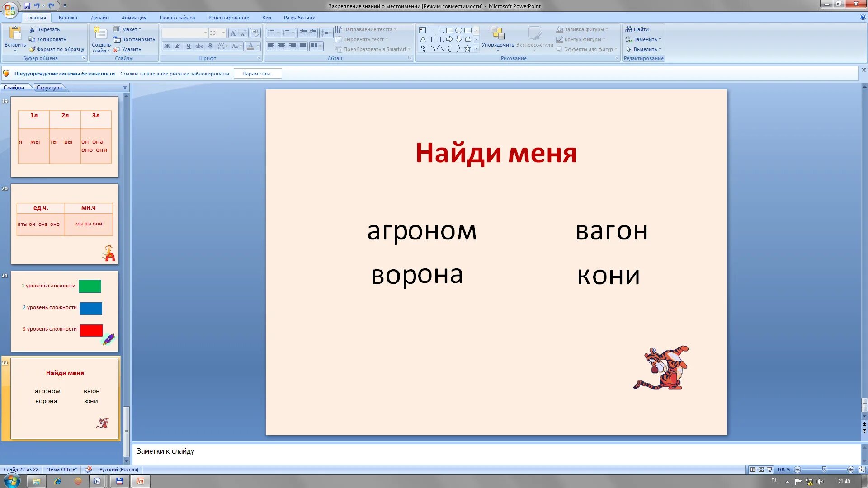Screen dimensions: 868x488
Task: Click the zoom slider handle
Action: click(824, 469)
